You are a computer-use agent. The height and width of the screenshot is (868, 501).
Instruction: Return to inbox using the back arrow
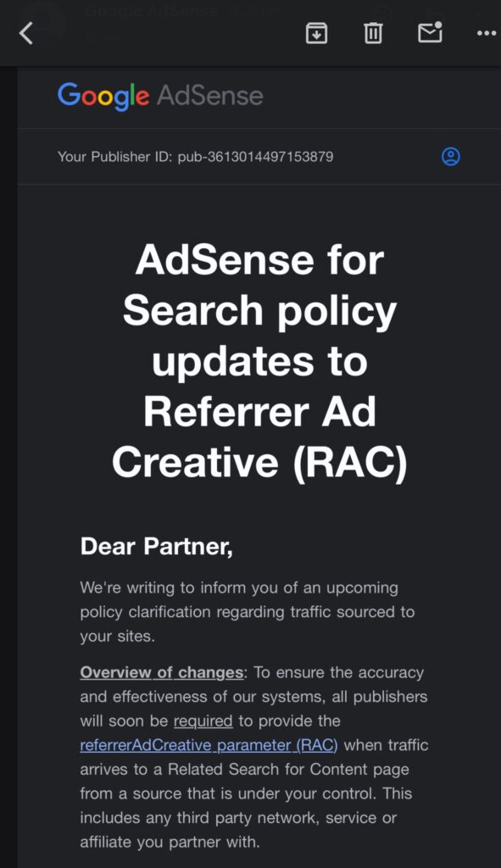[25, 33]
